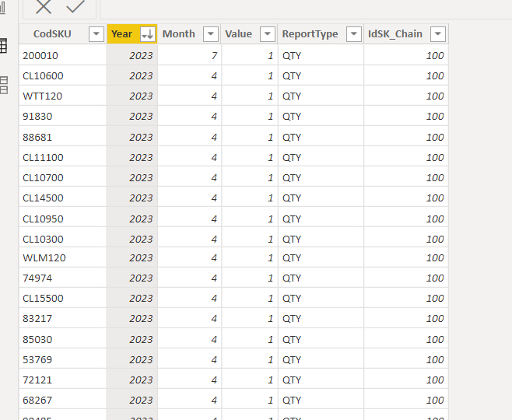Click Value 1 in the 91830 row
This screenshot has height=420, width=512.
pyautogui.click(x=250, y=116)
